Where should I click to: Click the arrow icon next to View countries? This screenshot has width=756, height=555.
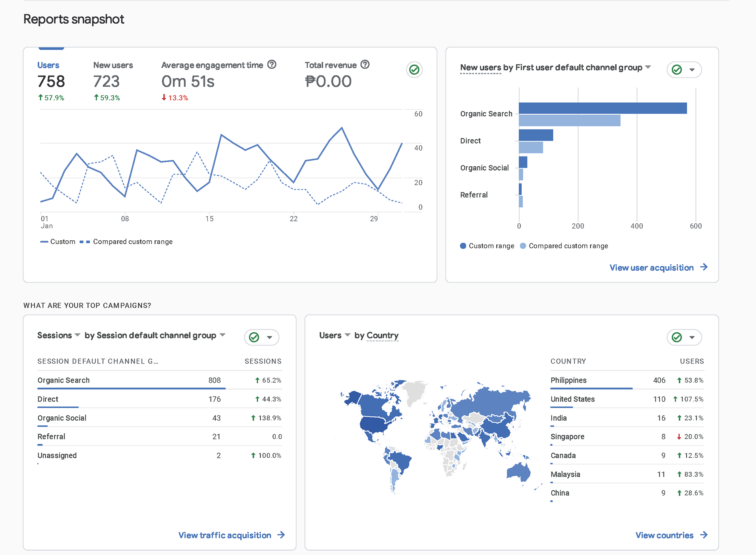pyautogui.click(x=704, y=535)
